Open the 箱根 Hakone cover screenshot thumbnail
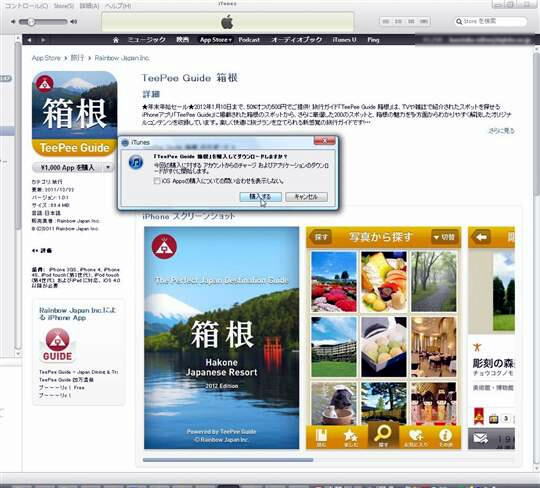540x488 pixels. click(221, 338)
